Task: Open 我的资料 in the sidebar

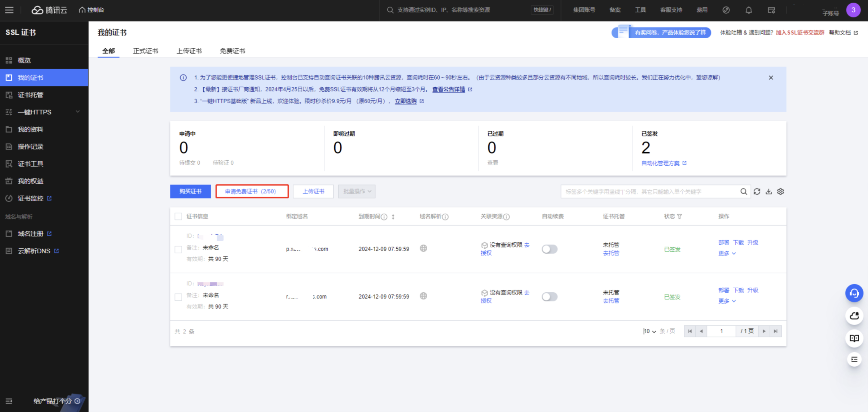Action: coord(44,129)
